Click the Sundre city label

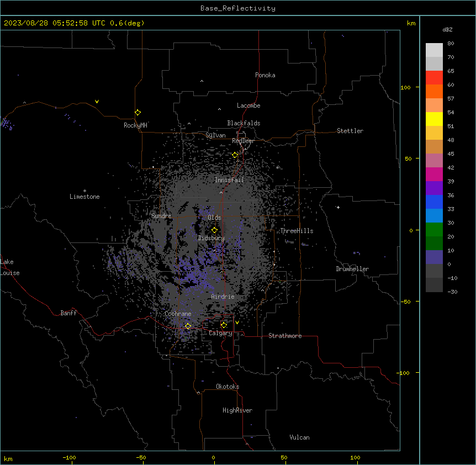click(x=161, y=216)
